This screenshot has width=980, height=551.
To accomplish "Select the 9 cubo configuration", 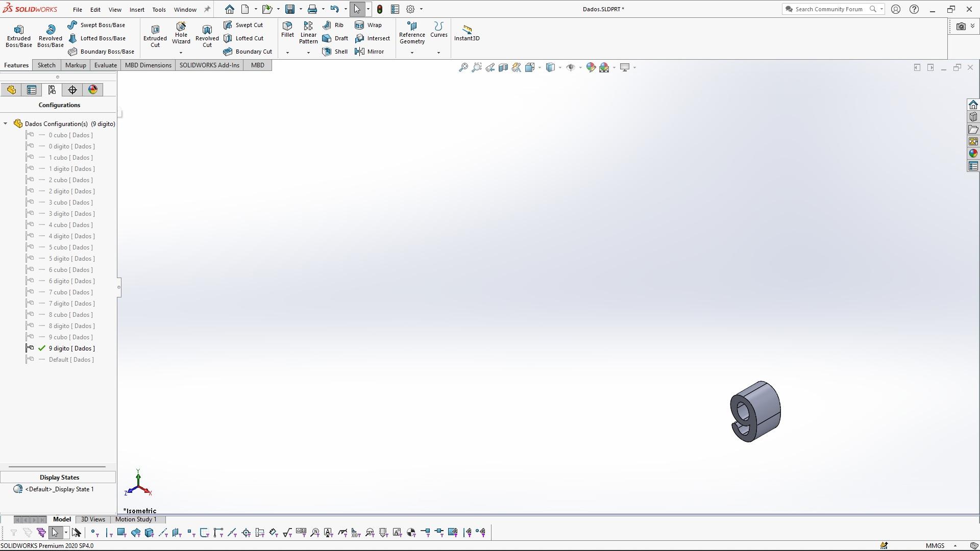I will click(x=71, y=337).
